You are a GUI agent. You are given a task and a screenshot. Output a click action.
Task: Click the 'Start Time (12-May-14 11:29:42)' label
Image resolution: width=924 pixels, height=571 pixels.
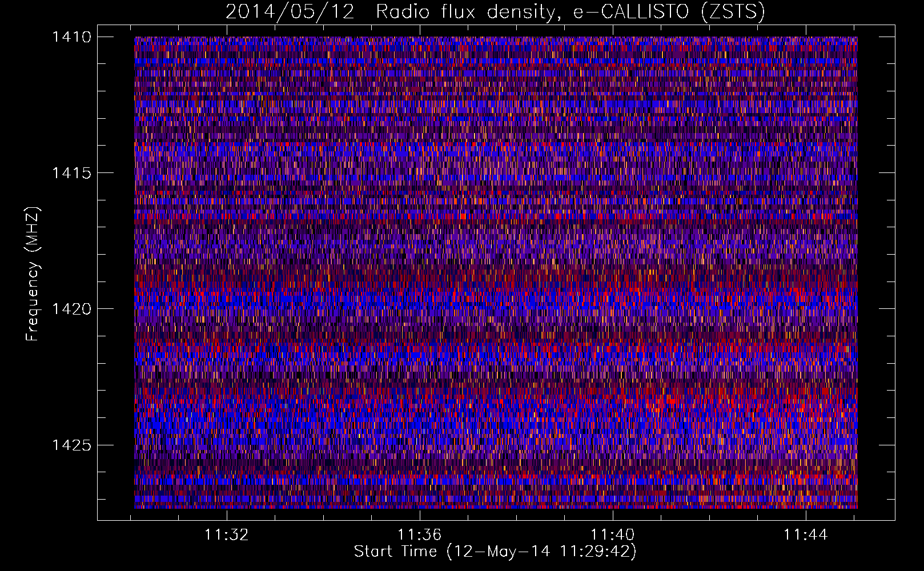pyautogui.click(x=495, y=552)
